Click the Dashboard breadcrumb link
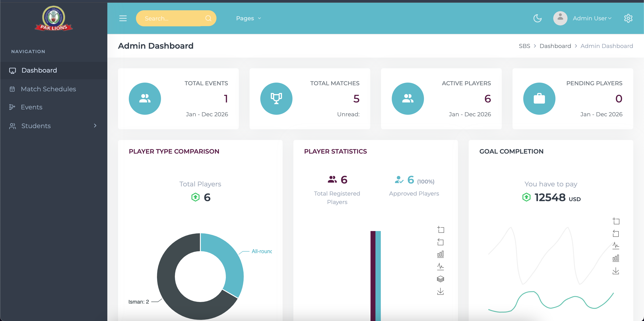The width and height of the screenshot is (644, 321). (555, 46)
